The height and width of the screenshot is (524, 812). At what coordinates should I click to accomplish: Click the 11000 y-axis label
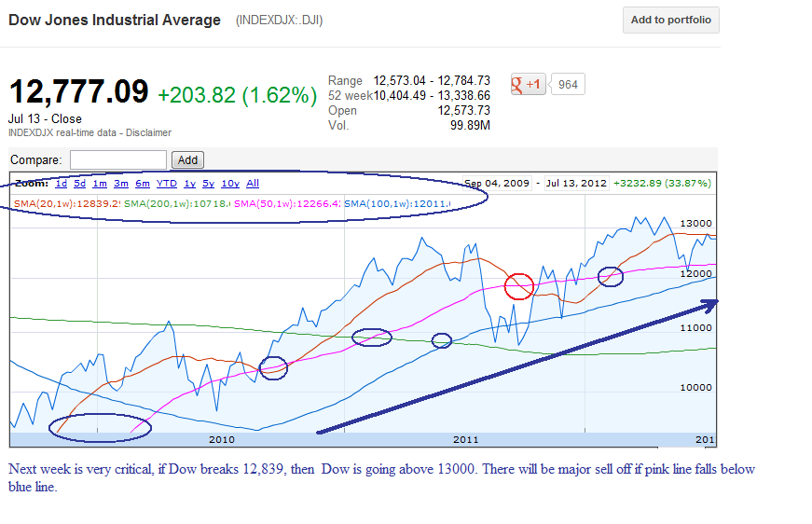click(696, 328)
